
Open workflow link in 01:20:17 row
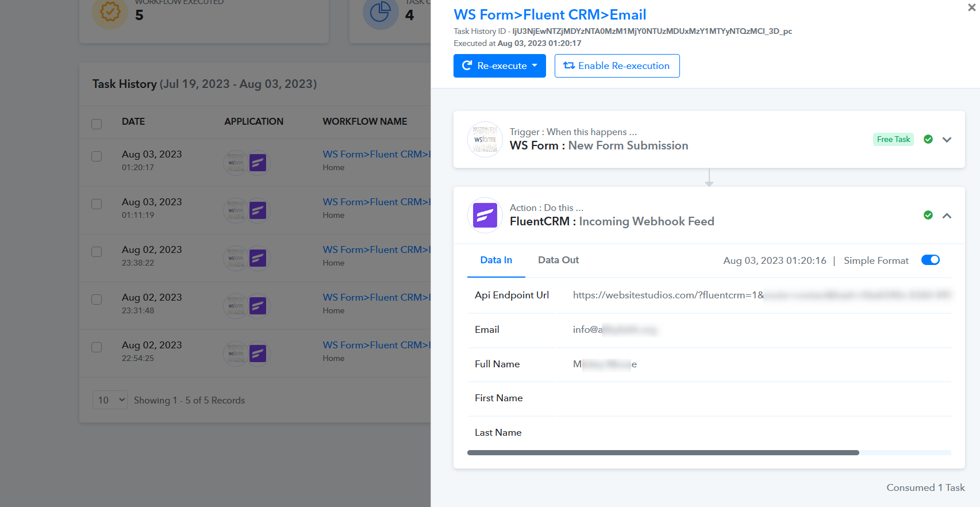coord(376,154)
